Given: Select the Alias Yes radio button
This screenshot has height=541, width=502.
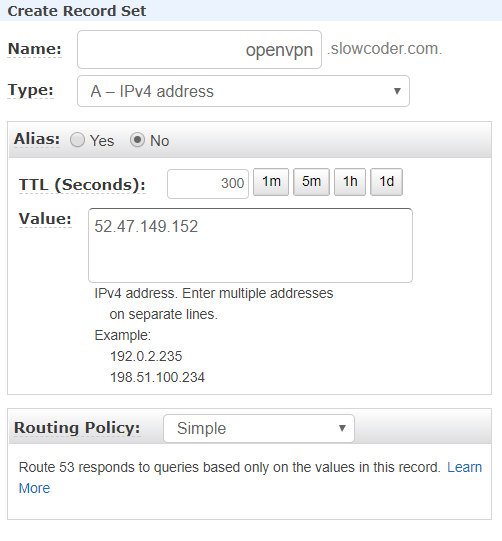Looking at the screenshot, I should [x=77, y=140].
